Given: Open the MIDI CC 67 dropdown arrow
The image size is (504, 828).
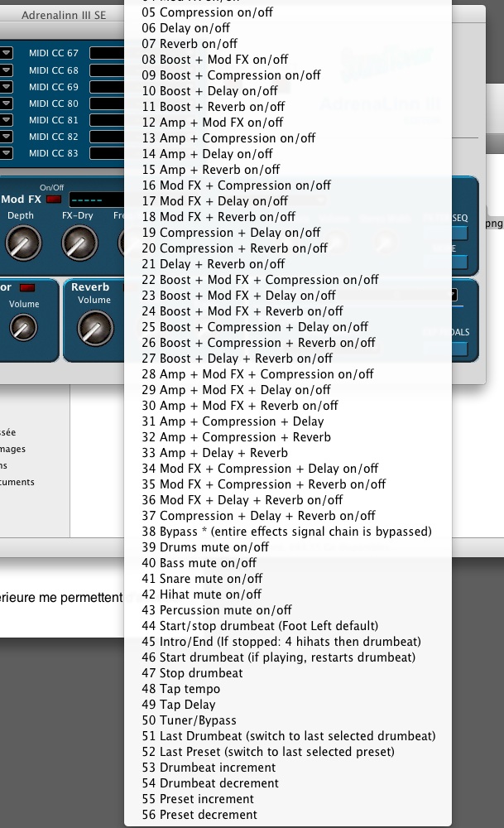Looking at the screenshot, I should tap(6, 53).
